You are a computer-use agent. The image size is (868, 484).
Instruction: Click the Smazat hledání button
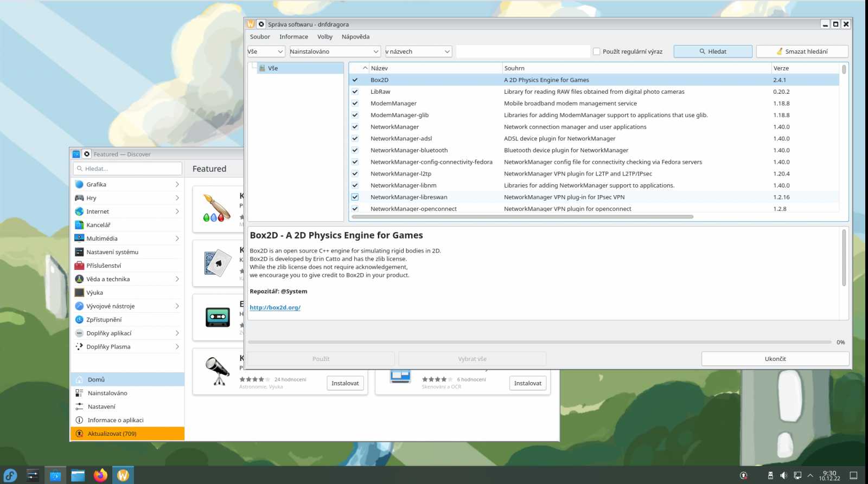pyautogui.click(x=802, y=51)
